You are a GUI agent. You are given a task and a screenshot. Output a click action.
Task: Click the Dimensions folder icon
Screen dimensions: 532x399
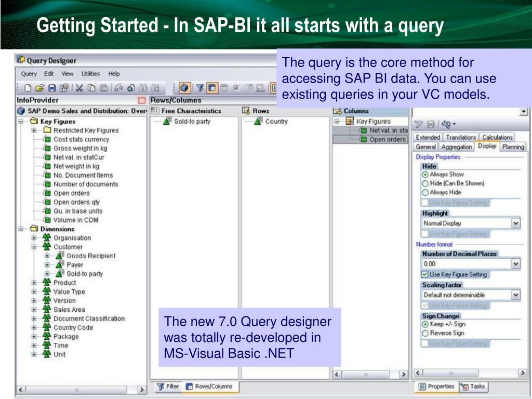[x=34, y=229]
